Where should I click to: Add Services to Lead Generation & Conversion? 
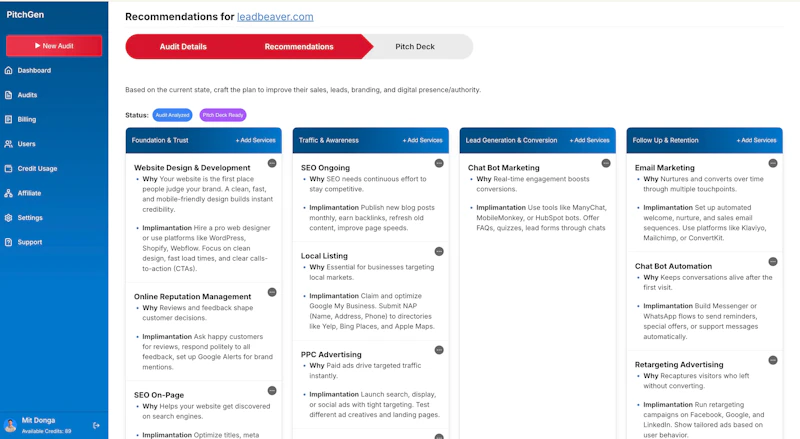589,140
